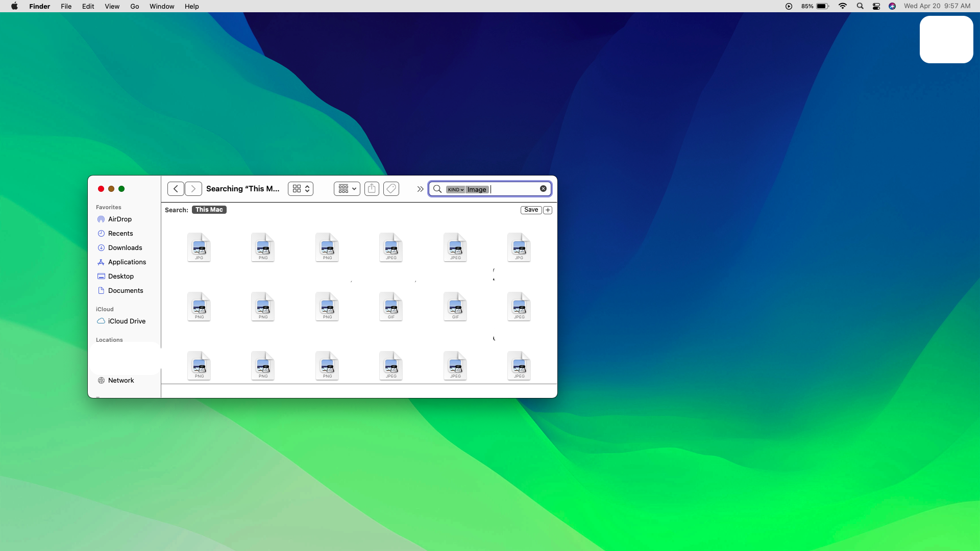Select the first JPG file thumbnail
The height and width of the screenshot is (551, 980).
click(199, 247)
